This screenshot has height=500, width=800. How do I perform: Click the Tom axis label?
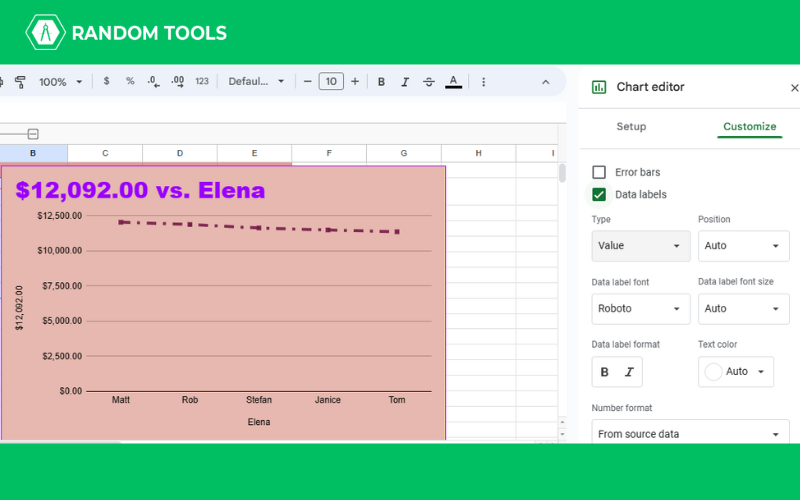pyautogui.click(x=397, y=400)
